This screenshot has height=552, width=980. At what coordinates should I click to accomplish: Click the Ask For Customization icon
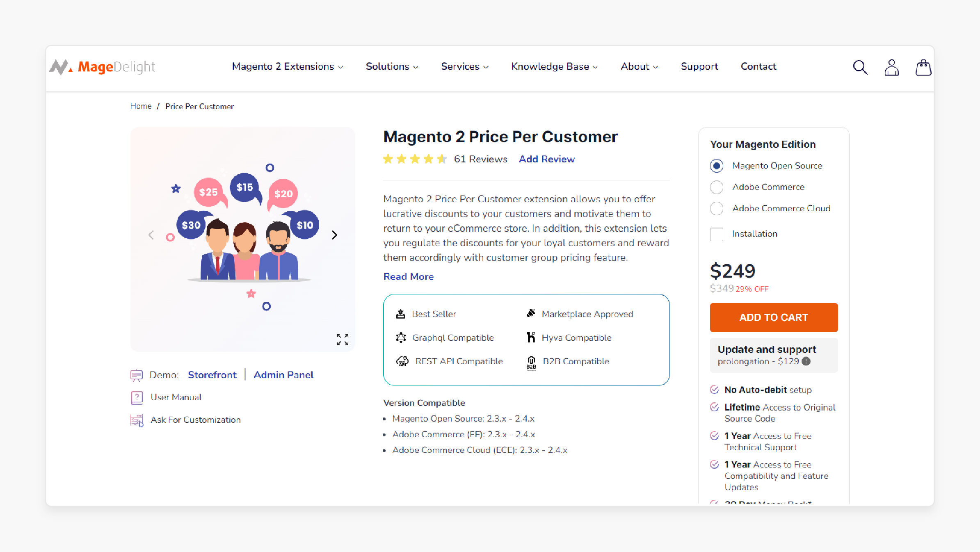pos(137,420)
